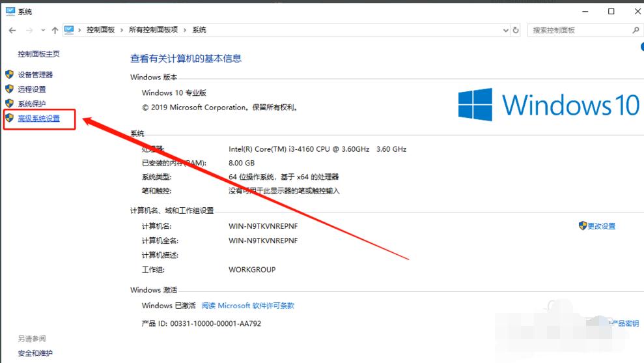This screenshot has height=363, width=644.
Task: Open 设备管理器 from sidebar
Action: coord(35,74)
